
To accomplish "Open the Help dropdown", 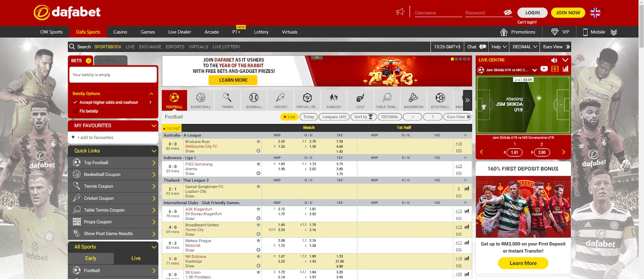I will [x=499, y=47].
